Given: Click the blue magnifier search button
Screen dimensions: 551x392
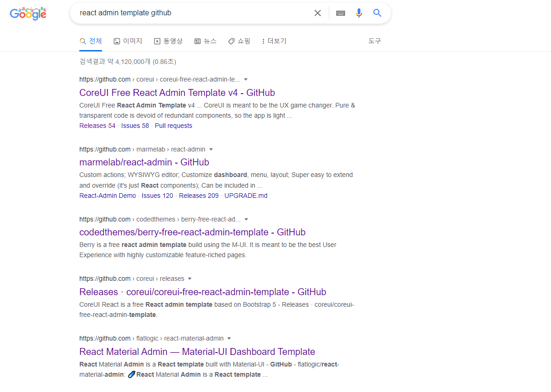Looking at the screenshot, I should [377, 13].
